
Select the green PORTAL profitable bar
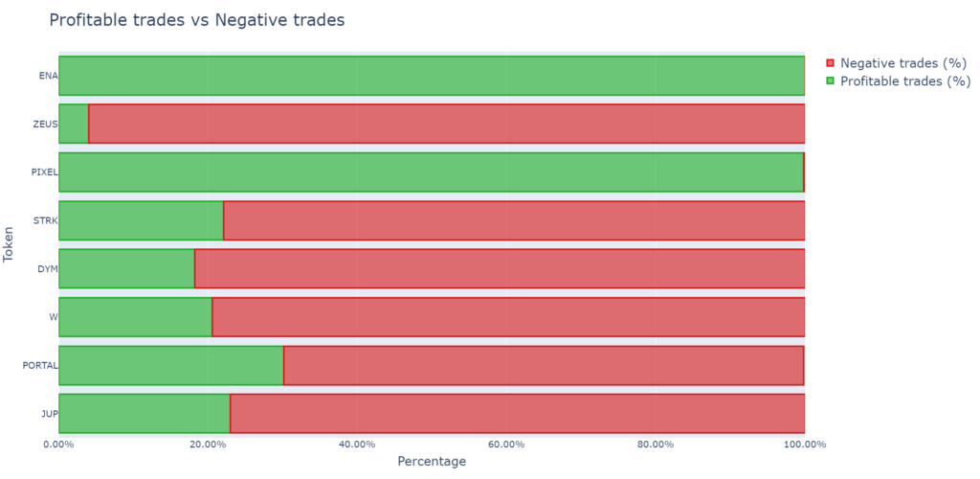pyautogui.click(x=170, y=365)
